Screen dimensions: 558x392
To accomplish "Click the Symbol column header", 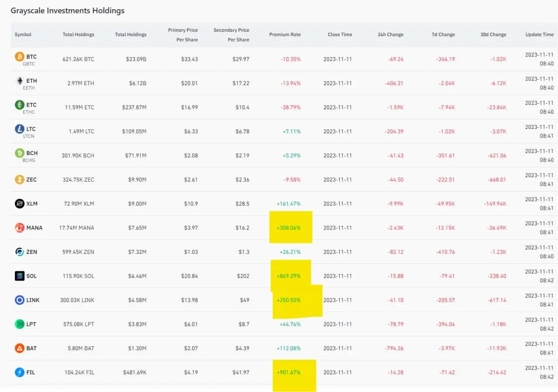I will [x=23, y=35].
